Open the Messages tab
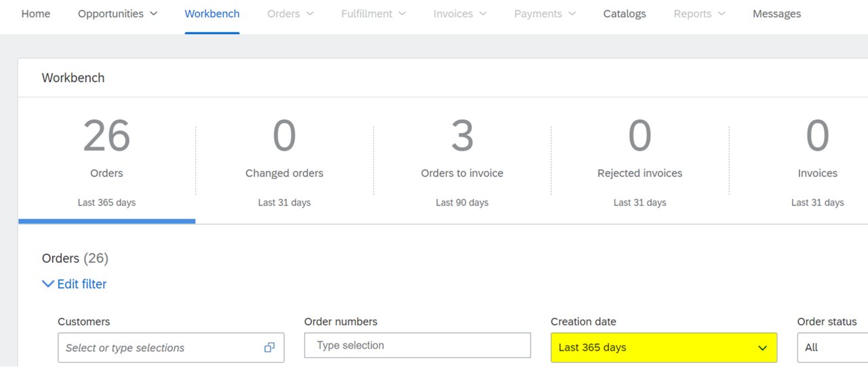 [x=776, y=14]
